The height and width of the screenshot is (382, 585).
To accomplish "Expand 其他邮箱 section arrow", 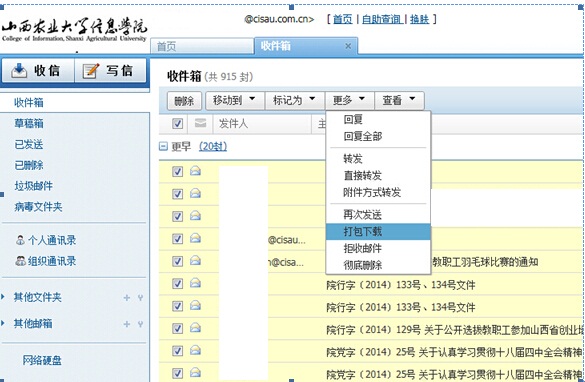I will 3,323.
